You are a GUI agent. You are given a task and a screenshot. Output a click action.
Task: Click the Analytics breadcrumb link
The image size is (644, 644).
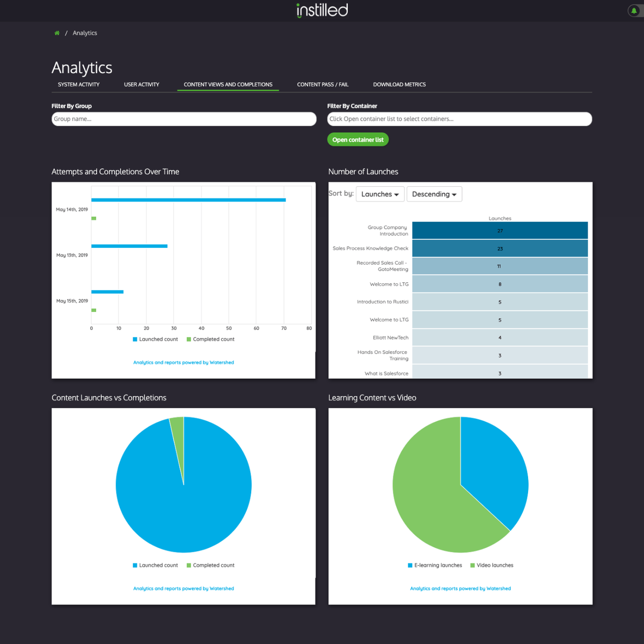pos(85,33)
